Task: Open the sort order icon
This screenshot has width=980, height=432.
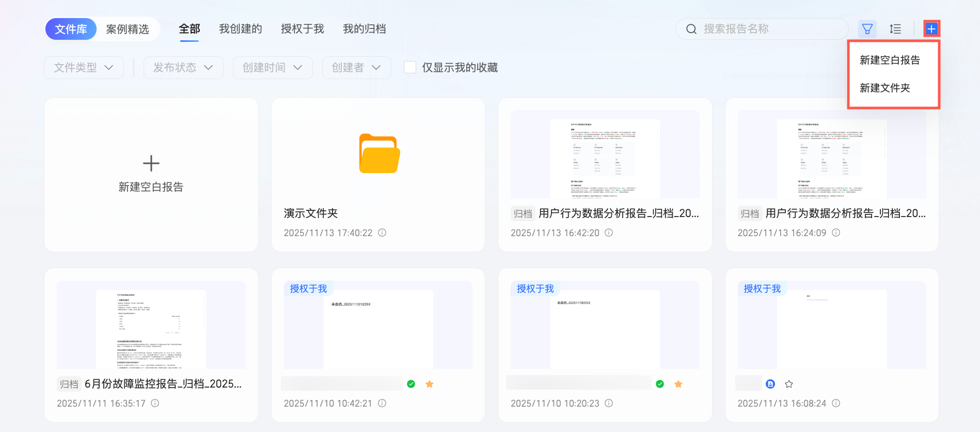Action: point(895,29)
